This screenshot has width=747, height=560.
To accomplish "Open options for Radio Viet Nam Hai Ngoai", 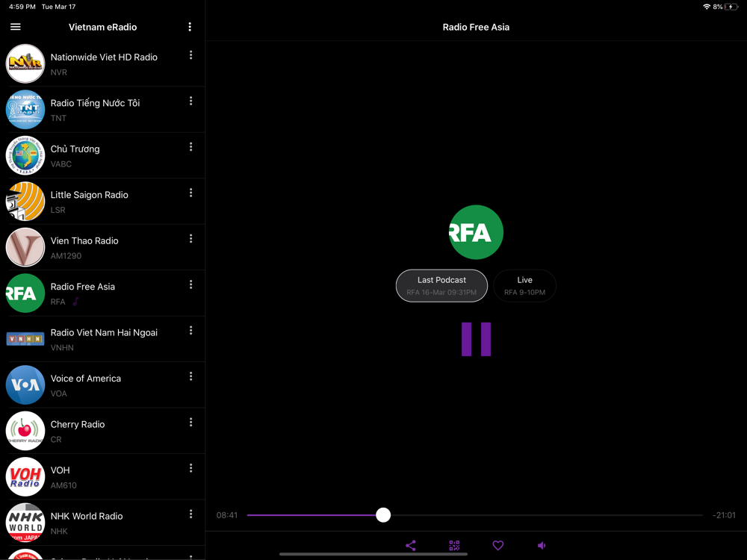I will tap(191, 331).
